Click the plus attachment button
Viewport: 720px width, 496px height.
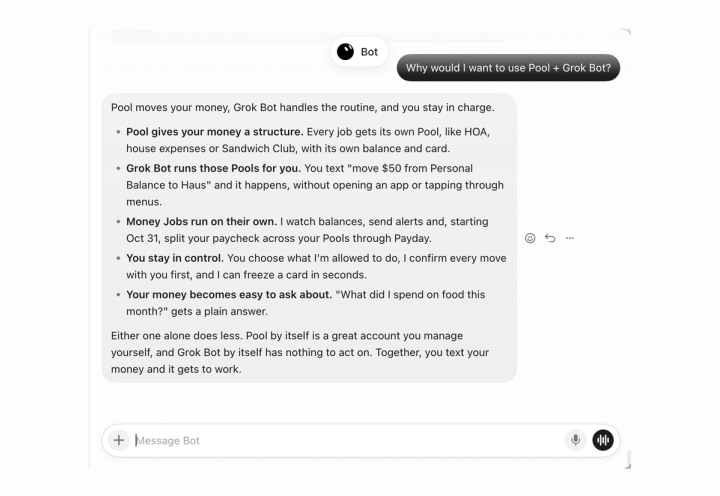(119, 440)
